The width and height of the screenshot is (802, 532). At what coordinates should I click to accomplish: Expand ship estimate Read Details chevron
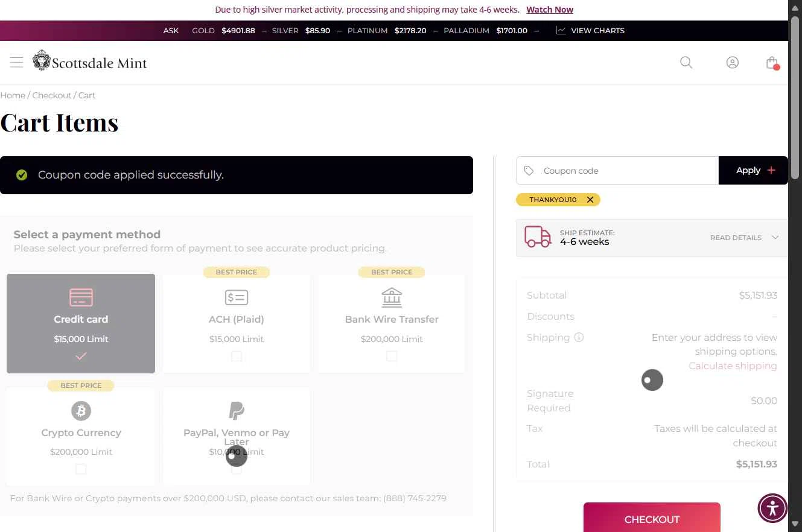[775, 238]
